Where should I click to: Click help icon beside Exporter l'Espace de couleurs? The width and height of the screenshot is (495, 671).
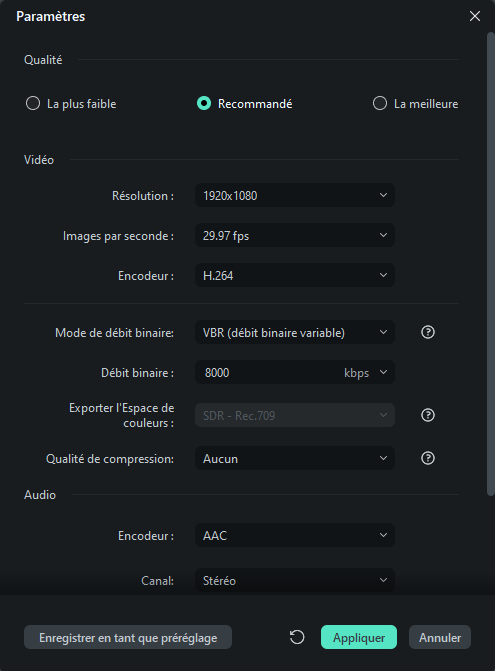[428, 415]
